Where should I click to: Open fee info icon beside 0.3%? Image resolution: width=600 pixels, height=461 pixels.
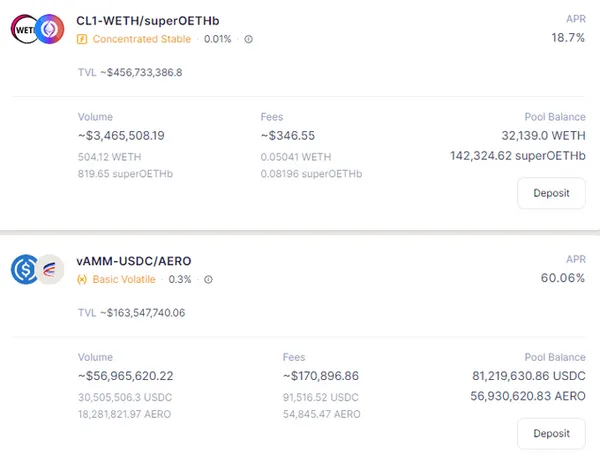tap(208, 279)
